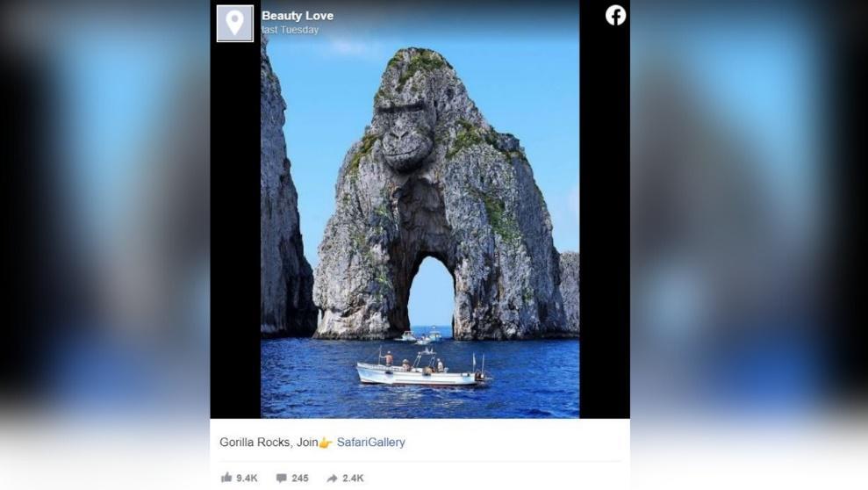The height and width of the screenshot is (490, 868).
Task: Open the SafariGallery link
Action: (371, 442)
